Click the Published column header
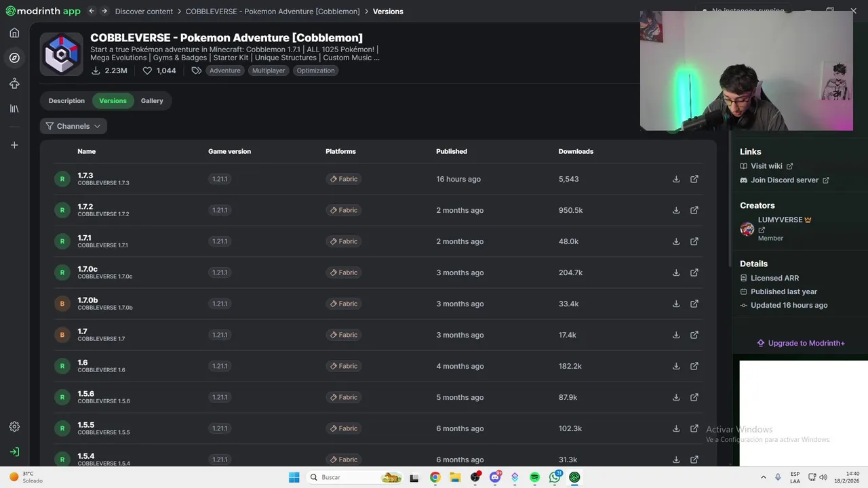Viewport: 868px width, 488px height. [x=452, y=151]
